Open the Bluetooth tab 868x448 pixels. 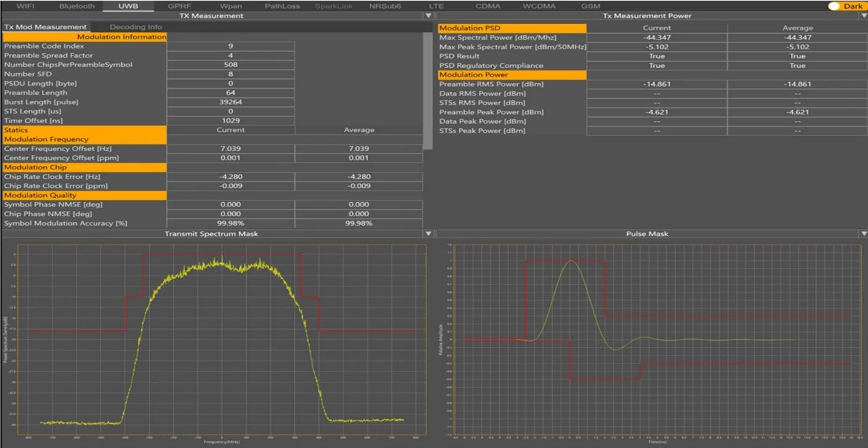click(77, 6)
